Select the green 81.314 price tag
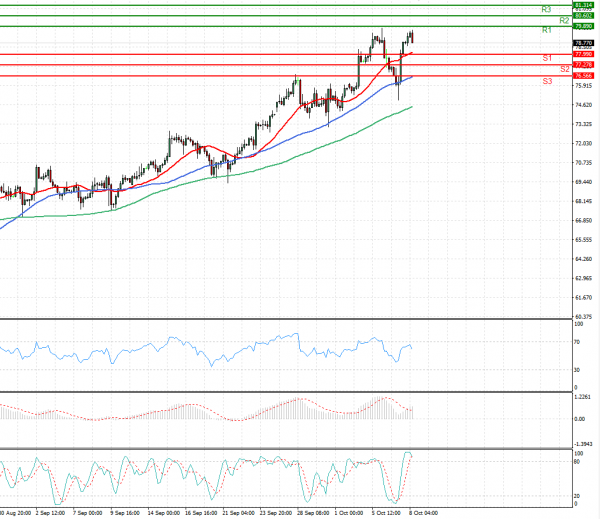Screen dimensions: 600x519 coord(584,5)
